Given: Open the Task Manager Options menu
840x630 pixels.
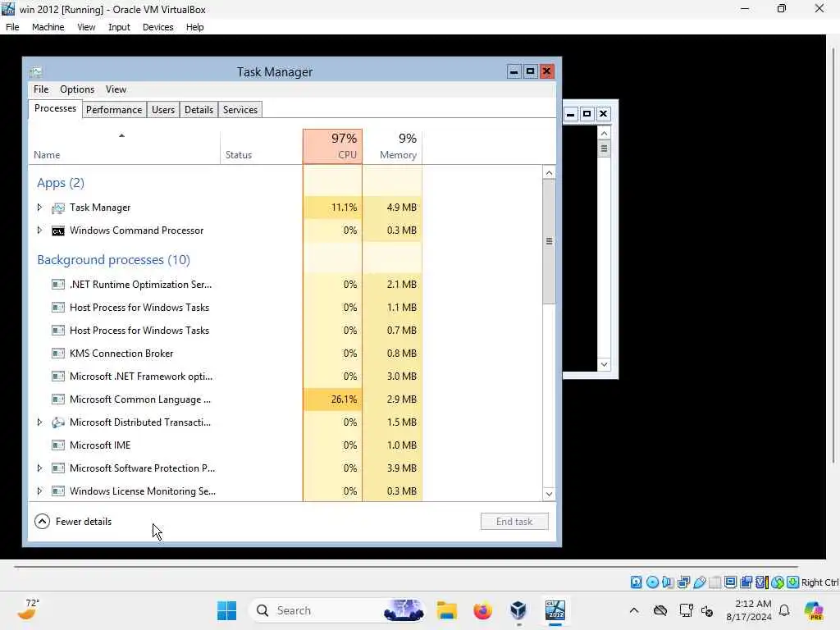Looking at the screenshot, I should click(x=77, y=89).
